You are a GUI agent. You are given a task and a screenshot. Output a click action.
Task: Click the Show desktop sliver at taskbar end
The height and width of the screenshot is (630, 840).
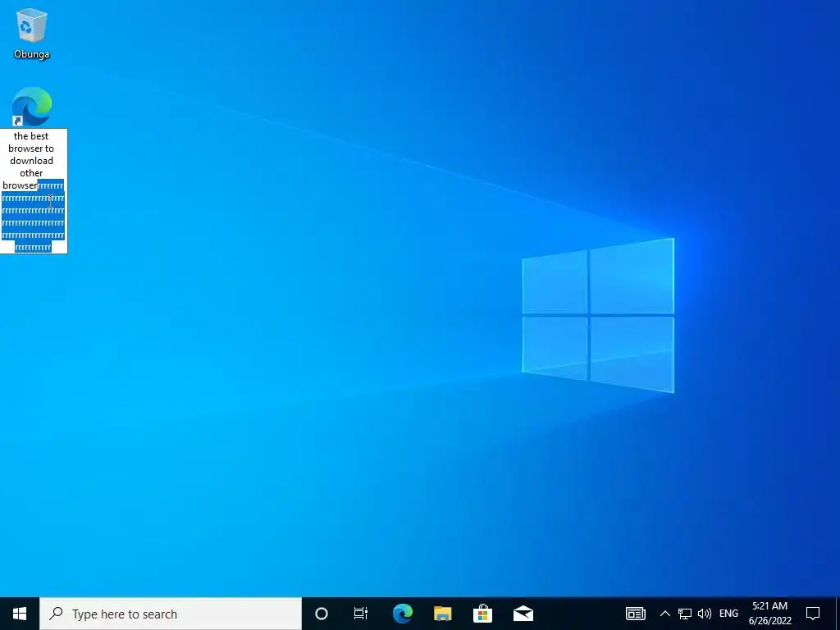tap(838, 614)
